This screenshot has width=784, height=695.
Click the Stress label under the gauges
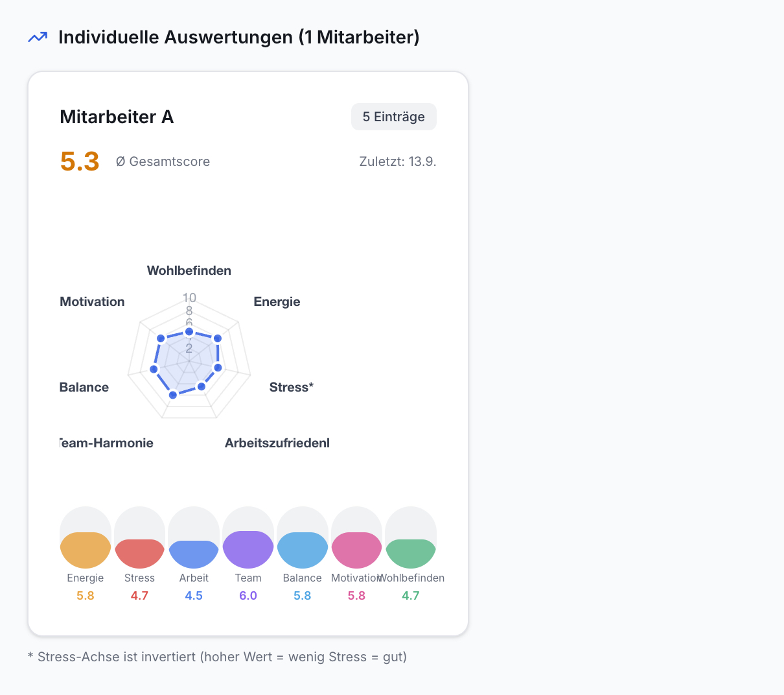pyautogui.click(x=140, y=578)
